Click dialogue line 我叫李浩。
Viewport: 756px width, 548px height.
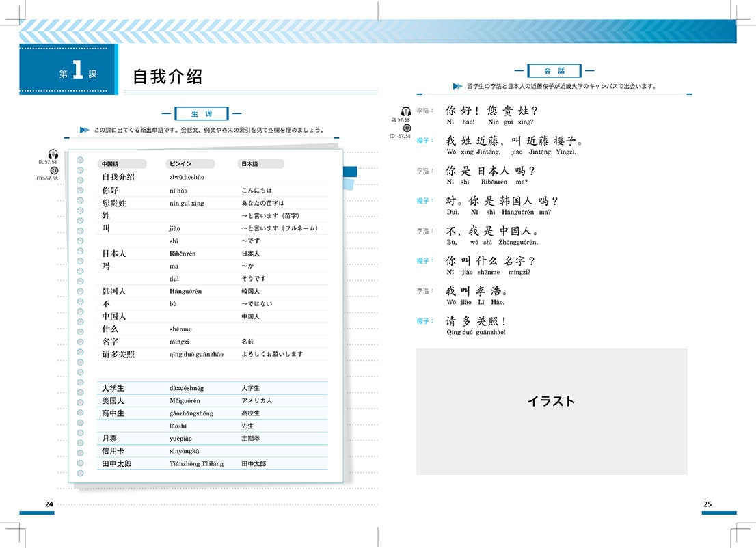(x=477, y=290)
